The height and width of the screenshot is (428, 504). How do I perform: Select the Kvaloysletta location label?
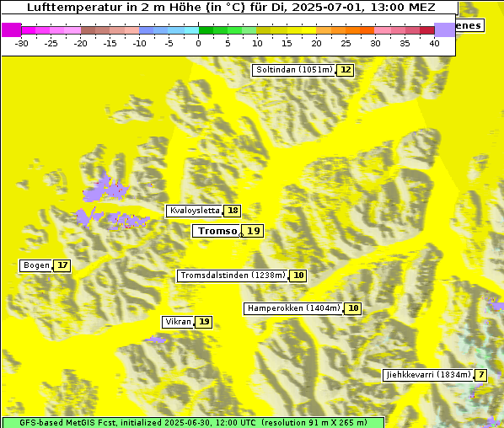[x=194, y=211]
